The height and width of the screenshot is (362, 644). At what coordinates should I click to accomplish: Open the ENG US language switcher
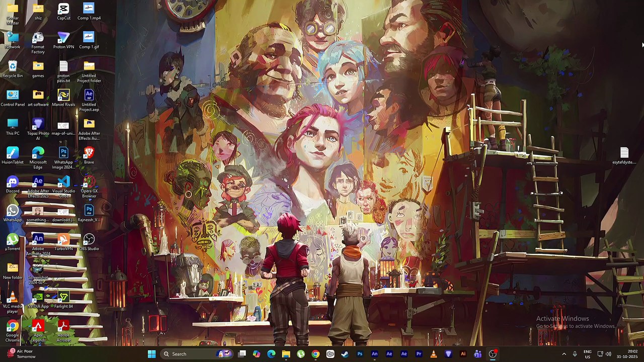click(588, 354)
